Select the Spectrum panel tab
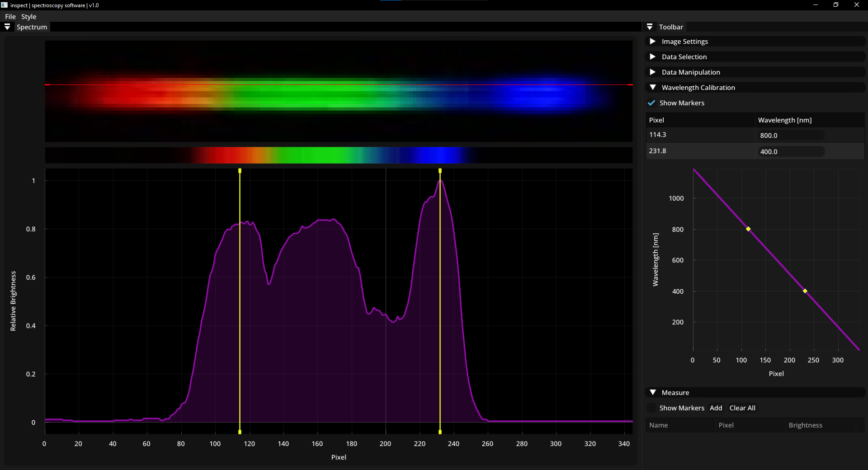868x470 pixels. pos(32,27)
